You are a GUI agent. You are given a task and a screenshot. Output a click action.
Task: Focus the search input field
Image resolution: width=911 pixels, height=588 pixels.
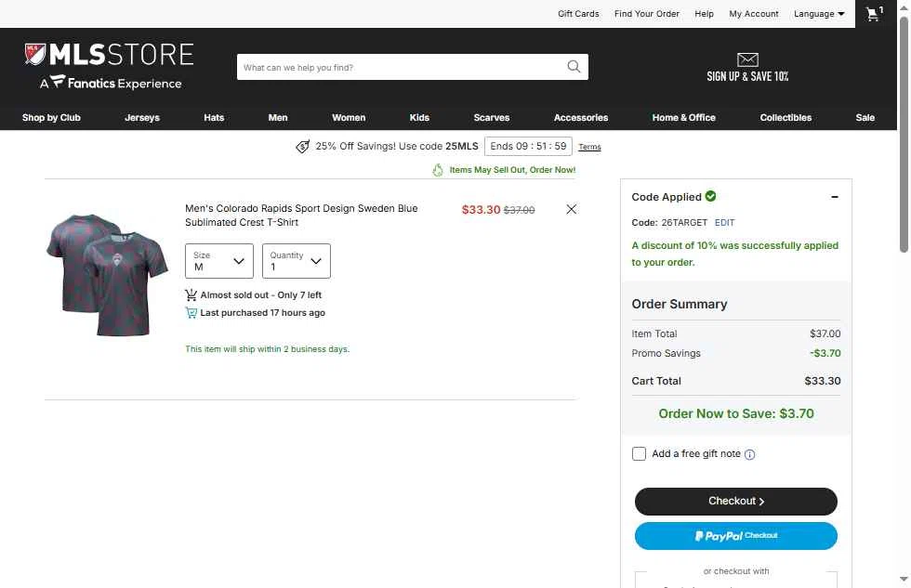pyautogui.click(x=401, y=67)
